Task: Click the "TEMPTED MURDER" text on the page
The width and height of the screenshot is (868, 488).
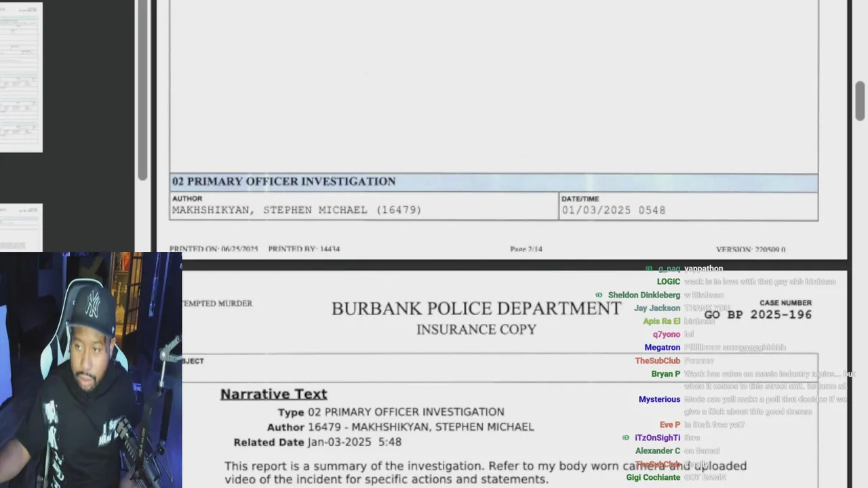Action: click(x=217, y=304)
